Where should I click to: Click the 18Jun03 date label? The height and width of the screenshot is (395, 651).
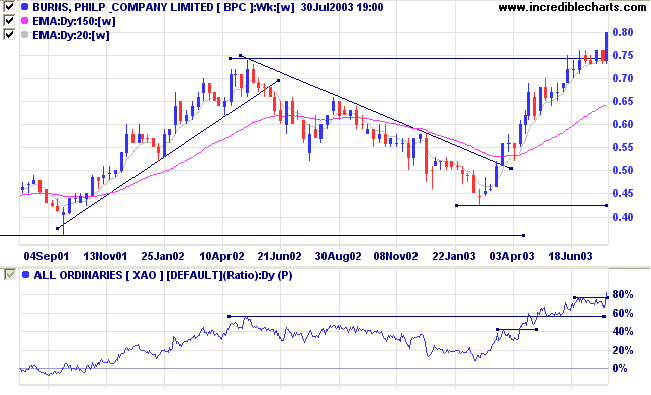570,256
